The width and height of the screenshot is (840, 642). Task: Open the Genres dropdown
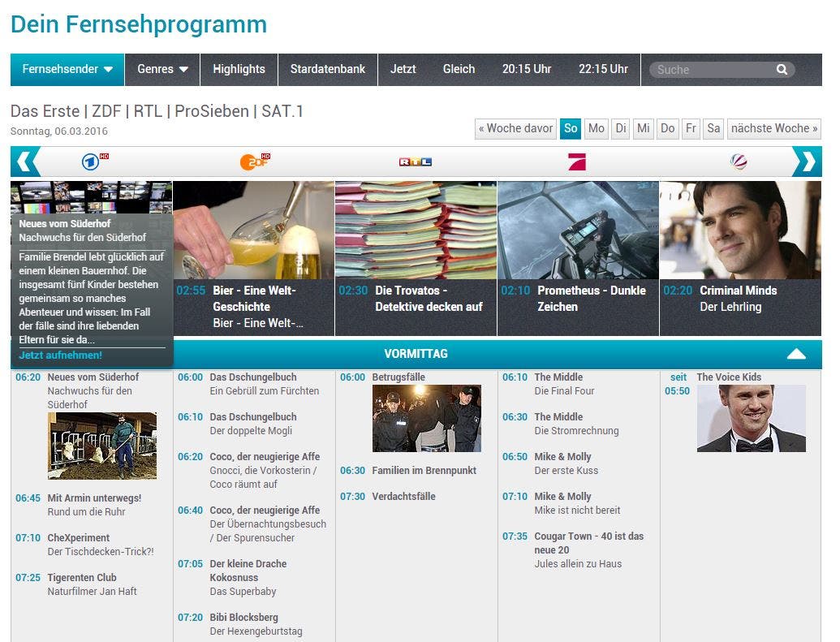(162, 69)
